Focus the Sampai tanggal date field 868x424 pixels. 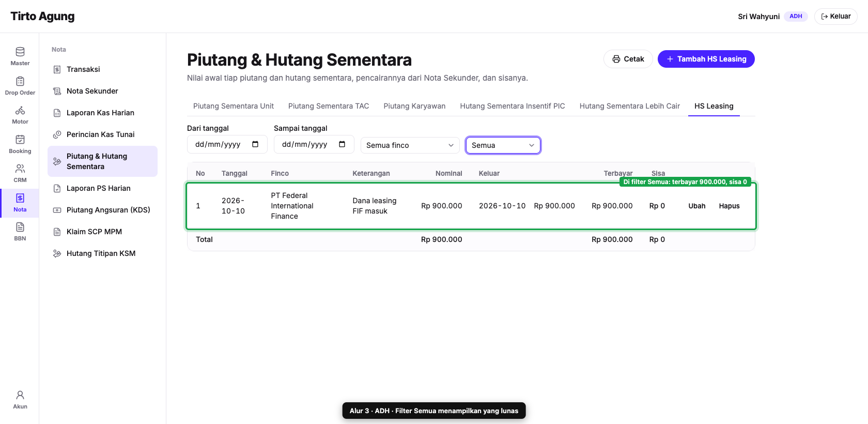point(314,144)
